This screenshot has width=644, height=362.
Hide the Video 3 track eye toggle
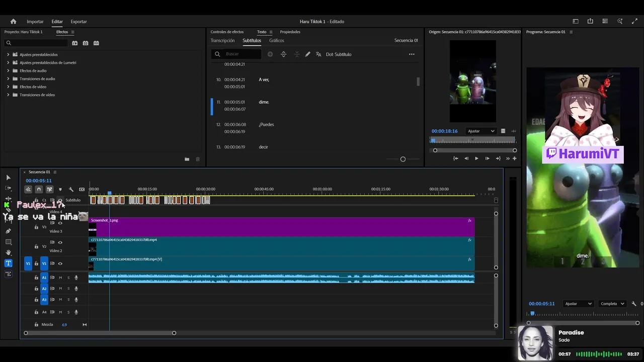pos(60,223)
